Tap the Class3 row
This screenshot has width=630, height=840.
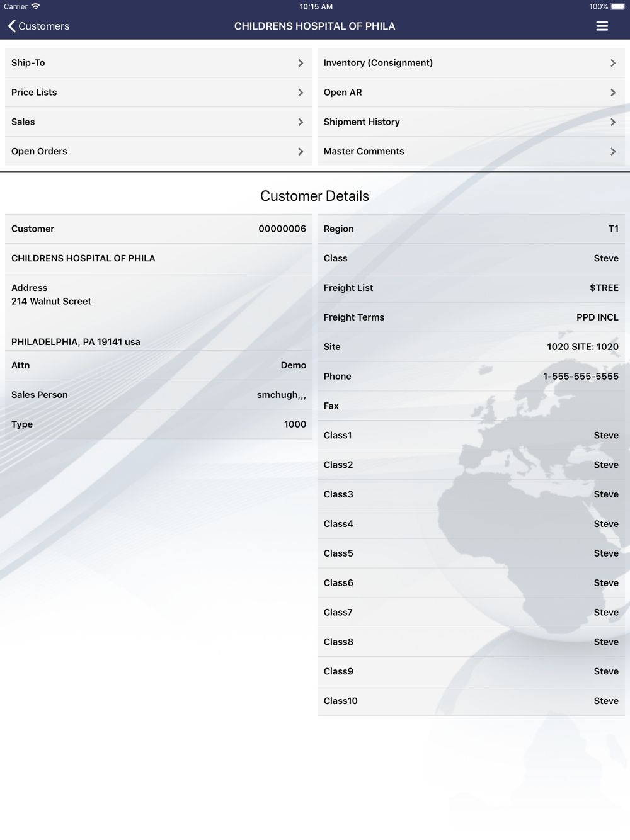471,495
